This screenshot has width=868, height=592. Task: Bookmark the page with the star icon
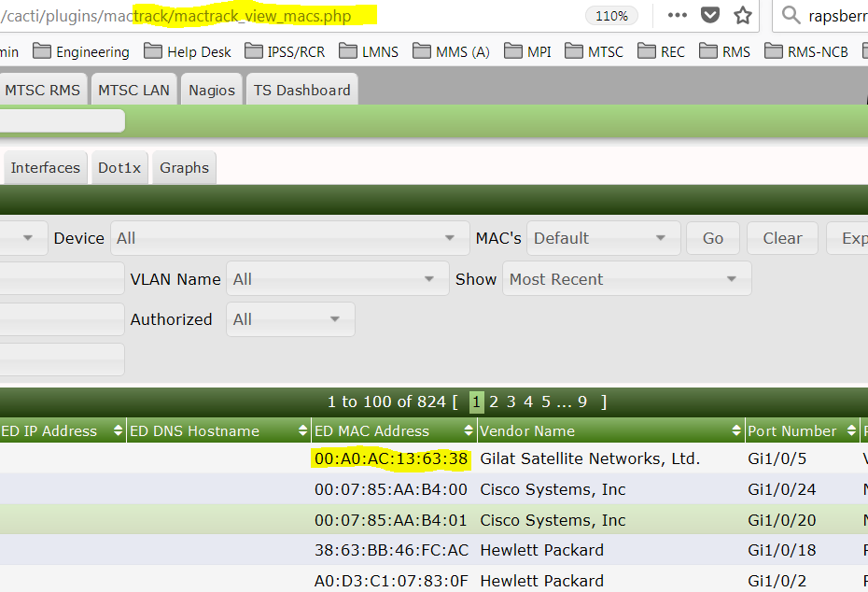(742, 15)
